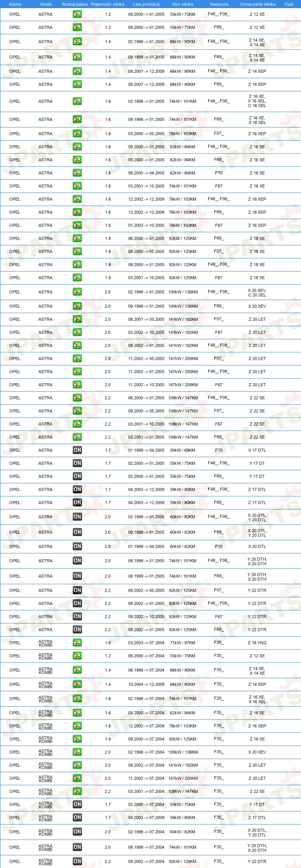Screen dimensions: 301x868
Task: Click petrol icon in C 20 SEL engine row
Action: tap(77, 292)
